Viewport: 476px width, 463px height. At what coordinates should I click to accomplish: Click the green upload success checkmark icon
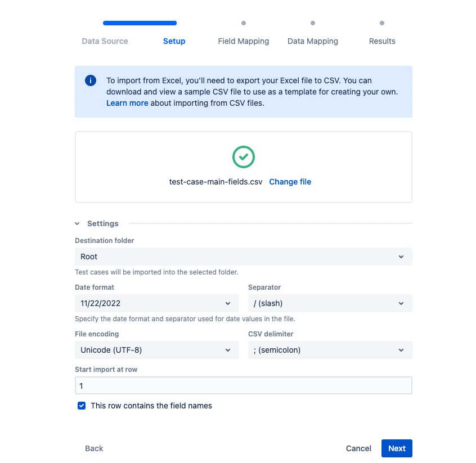tap(243, 157)
